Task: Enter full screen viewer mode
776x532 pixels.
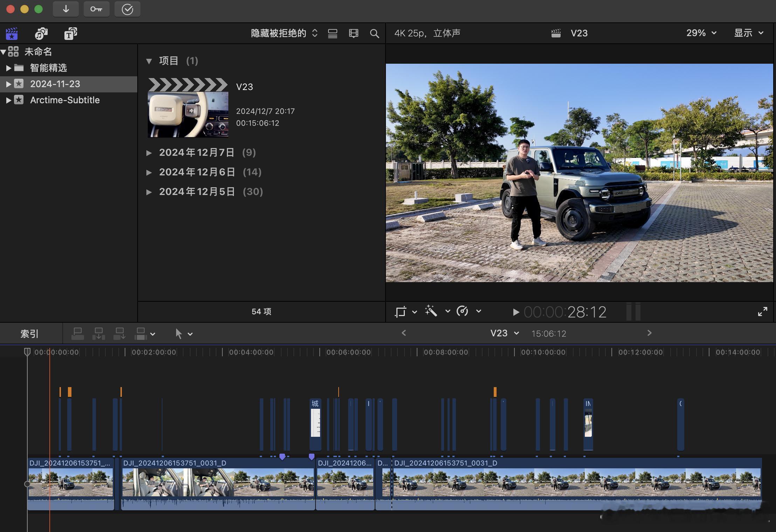Action: click(x=762, y=311)
